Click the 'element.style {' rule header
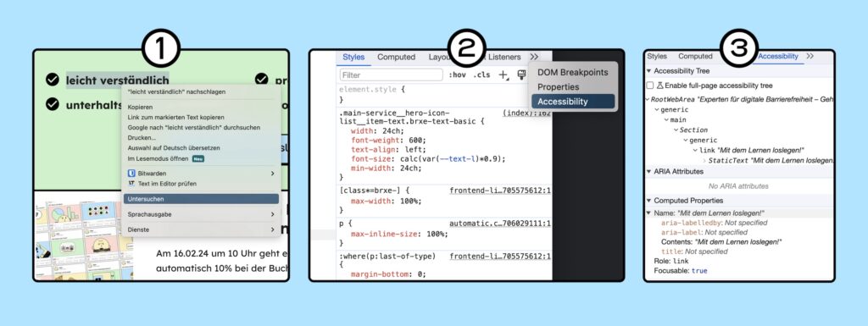 [372, 89]
